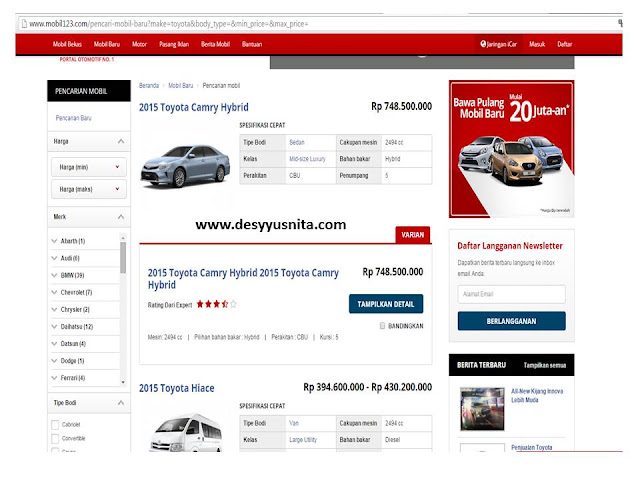Click the Rp 748.500.000 variant price
Viewport: 640px width, 480px height.
coord(393,272)
